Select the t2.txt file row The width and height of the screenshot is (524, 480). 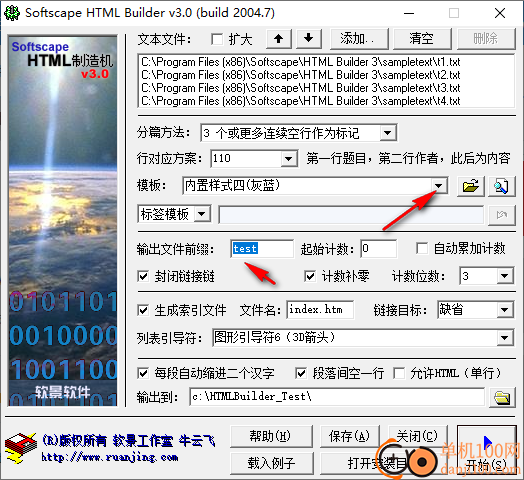[326, 75]
